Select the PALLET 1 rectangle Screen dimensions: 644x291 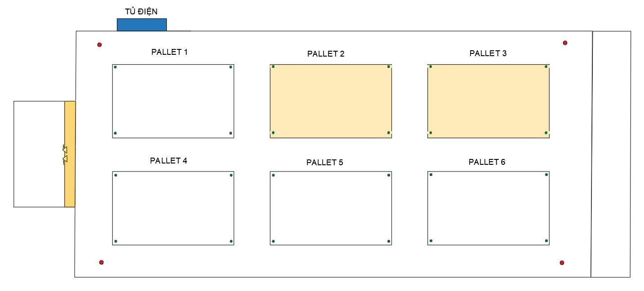[x=173, y=101]
